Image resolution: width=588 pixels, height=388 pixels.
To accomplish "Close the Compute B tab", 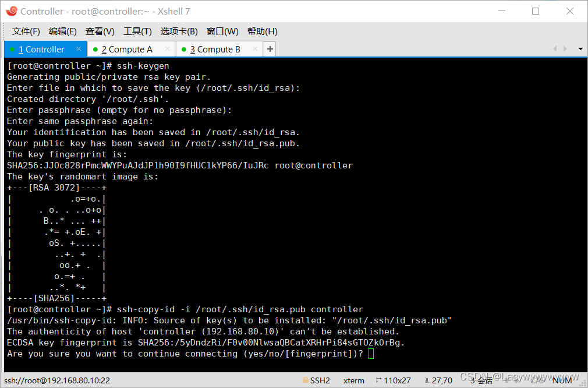I will 254,50.
